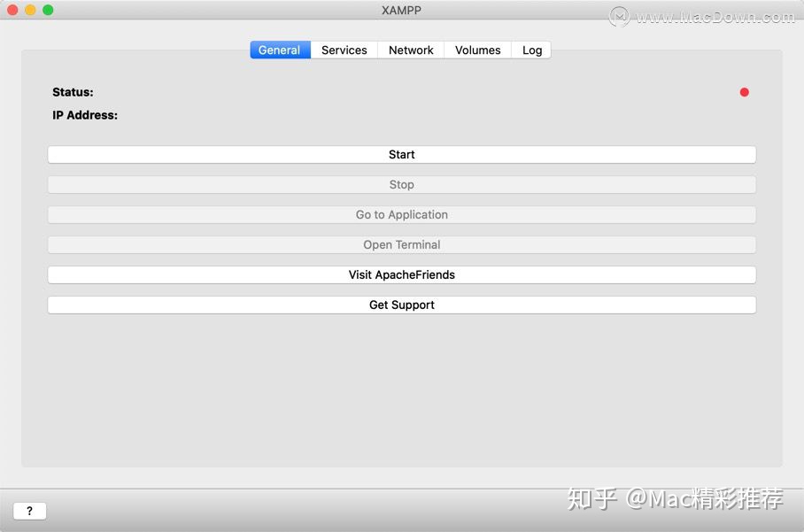Maximize the XAMPP window with the green button
Screen dimensions: 804x532
pyautogui.click(x=48, y=10)
